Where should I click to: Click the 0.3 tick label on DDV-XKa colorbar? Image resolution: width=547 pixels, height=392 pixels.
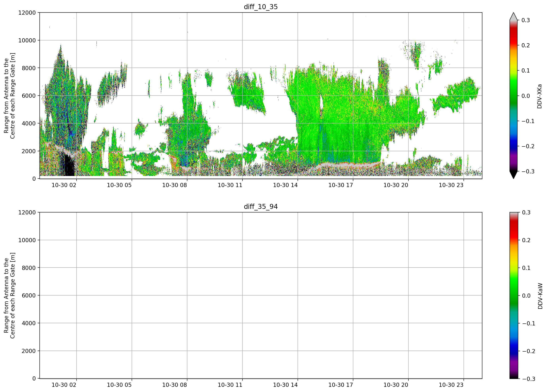(526, 20)
